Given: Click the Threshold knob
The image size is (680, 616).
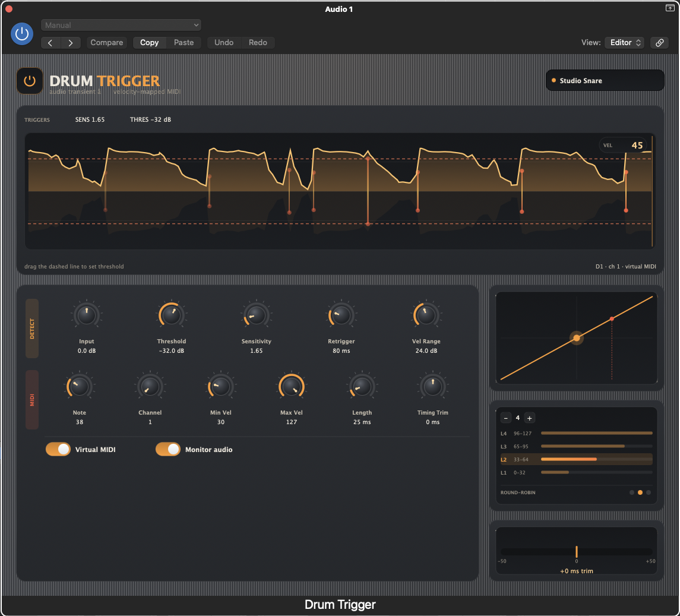Looking at the screenshot, I should (171, 315).
